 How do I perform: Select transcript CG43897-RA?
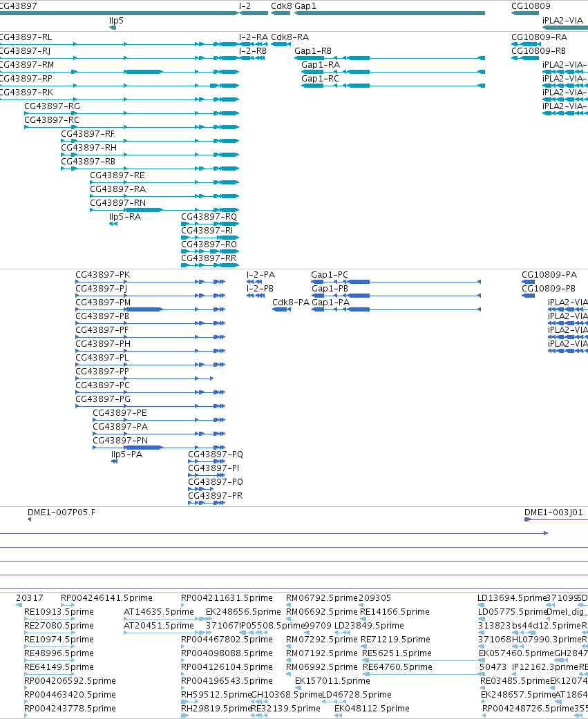point(164,195)
